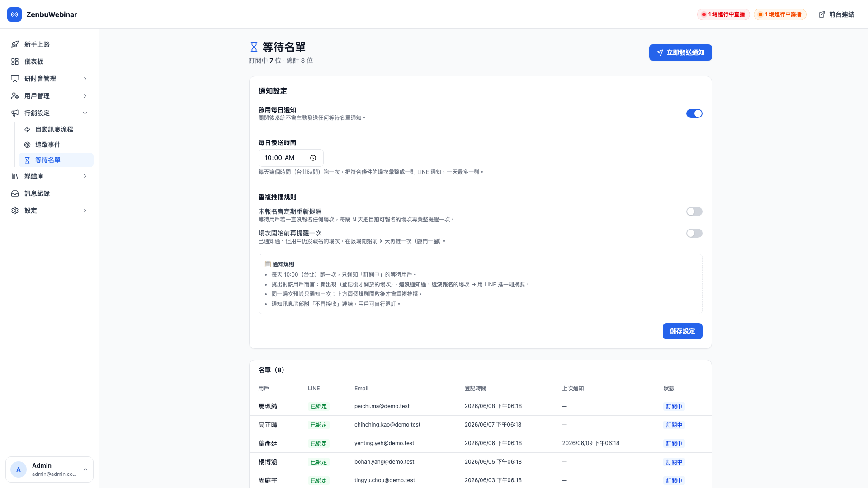
Task: Click the 狀態 column header
Action: (669, 389)
